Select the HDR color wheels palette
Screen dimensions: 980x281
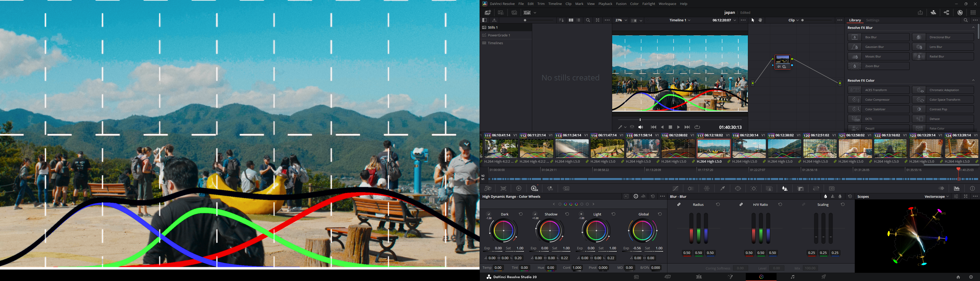click(x=535, y=189)
